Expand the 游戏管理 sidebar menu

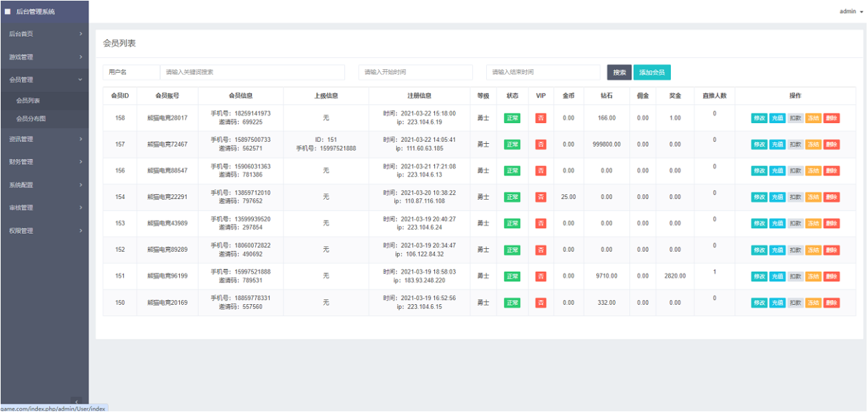click(x=44, y=57)
